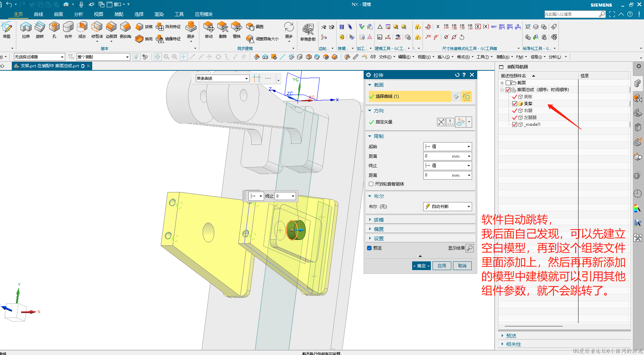The image size is (644, 355).
Task: Select the 移动 move face tool
Action: 209,30
